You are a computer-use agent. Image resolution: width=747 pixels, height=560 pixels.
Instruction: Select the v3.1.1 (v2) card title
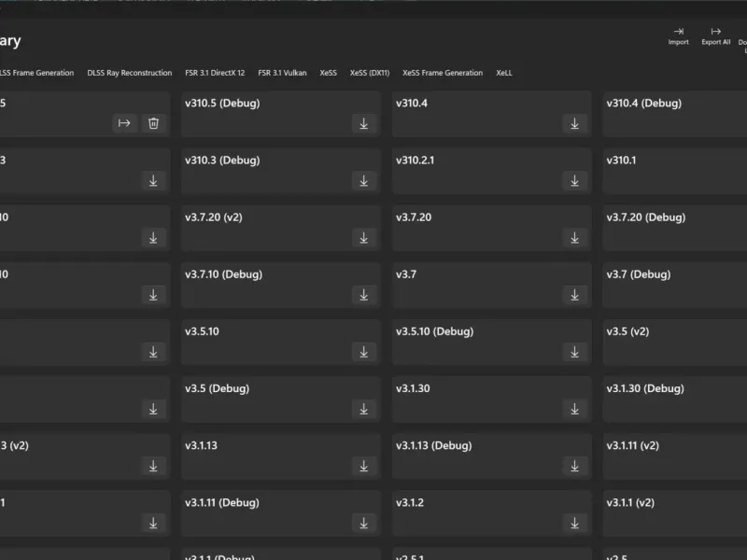pyautogui.click(x=630, y=503)
